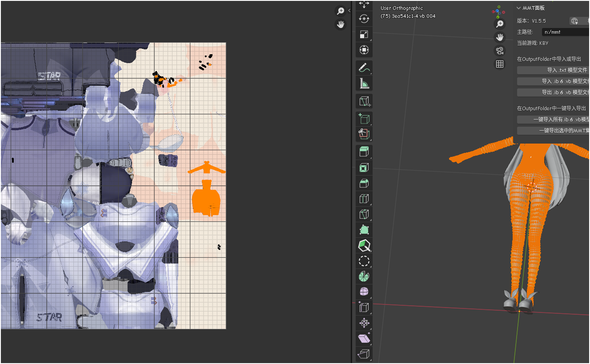
Task: Select the scissors tool in the toolbar
Action: click(364, 134)
